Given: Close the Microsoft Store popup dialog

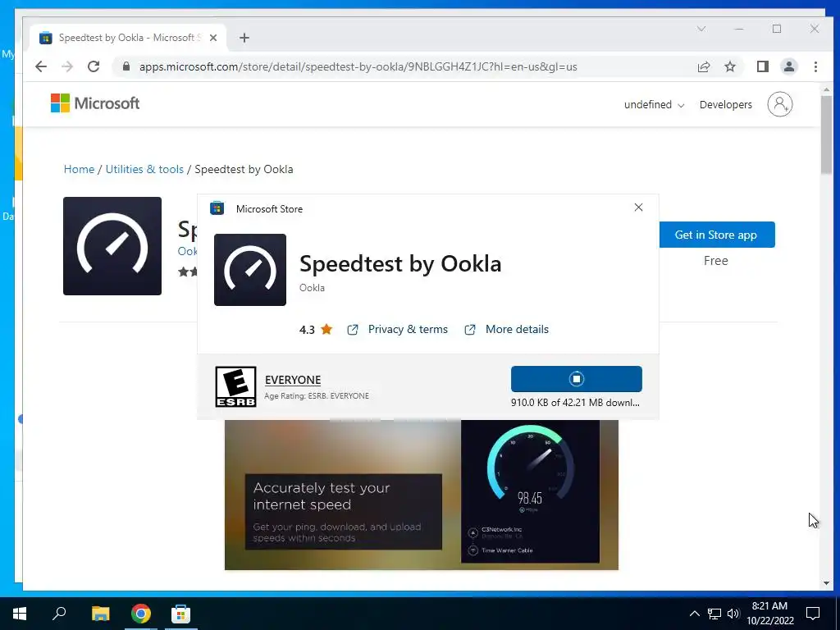Looking at the screenshot, I should 638,208.
